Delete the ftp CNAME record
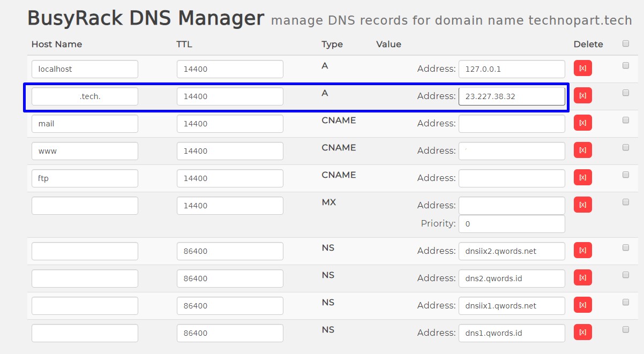 (582, 178)
